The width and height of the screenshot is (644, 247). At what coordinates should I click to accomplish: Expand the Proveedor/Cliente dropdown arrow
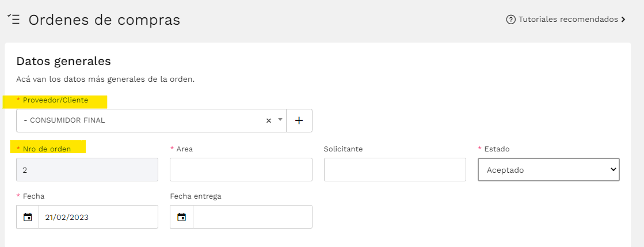pos(280,120)
